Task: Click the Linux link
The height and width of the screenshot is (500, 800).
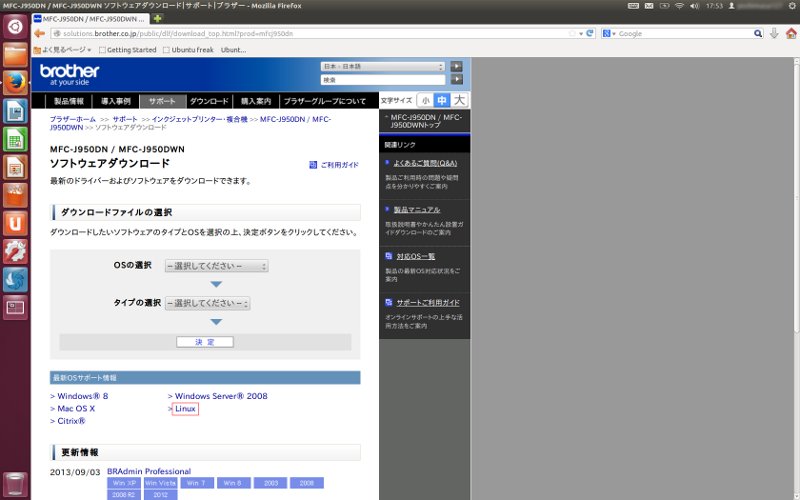Action: (x=185, y=409)
